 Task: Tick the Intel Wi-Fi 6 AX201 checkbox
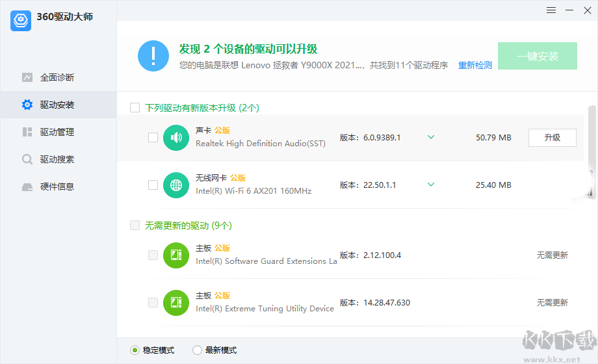click(153, 185)
